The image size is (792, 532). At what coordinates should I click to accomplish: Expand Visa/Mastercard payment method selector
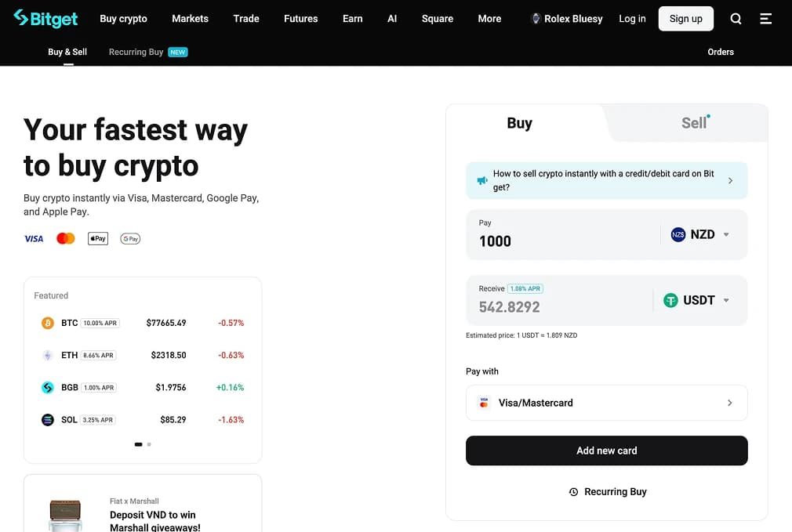pyautogui.click(x=606, y=403)
